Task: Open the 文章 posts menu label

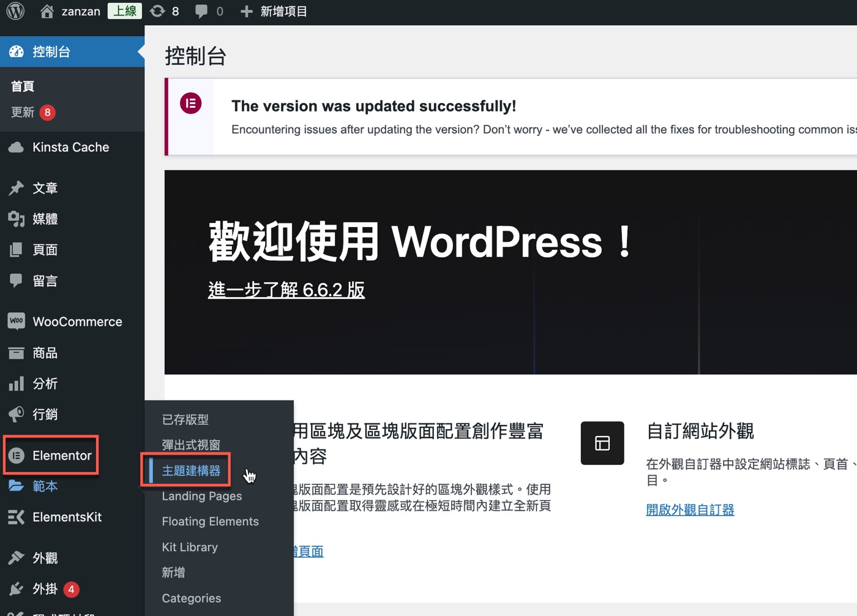Action: (x=45, y=188)
